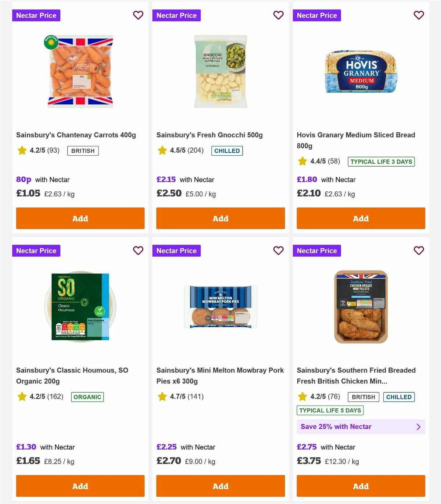Favourite the Hovis Granary bread
The image size is (441, 504).
tap(419, 15)
